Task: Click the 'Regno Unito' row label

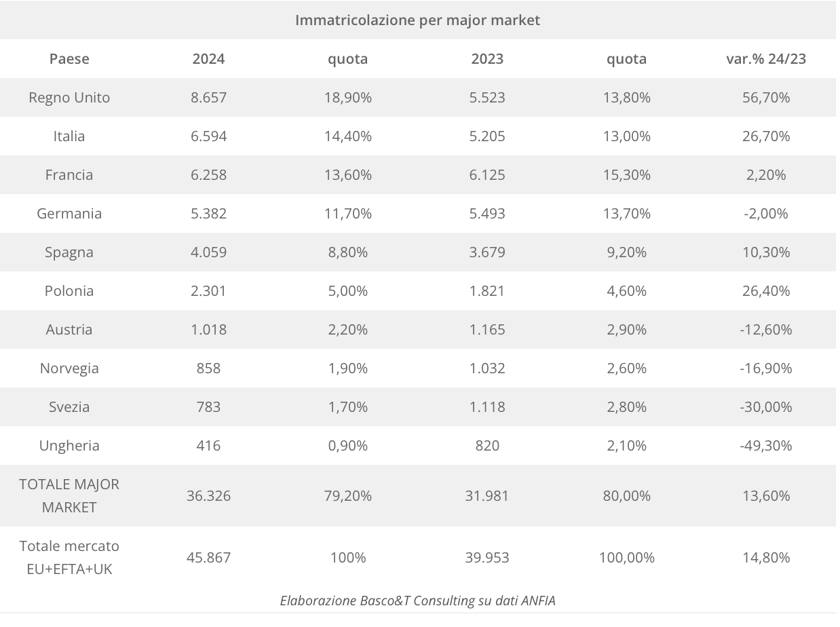Action: 69,98
